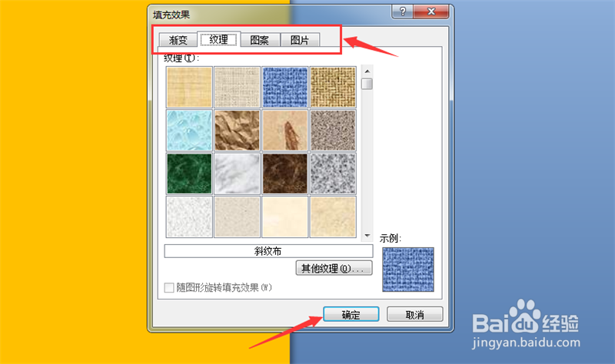Open the 图案 tab
Screen dimensions: 615x364
[x=260, y=40]
